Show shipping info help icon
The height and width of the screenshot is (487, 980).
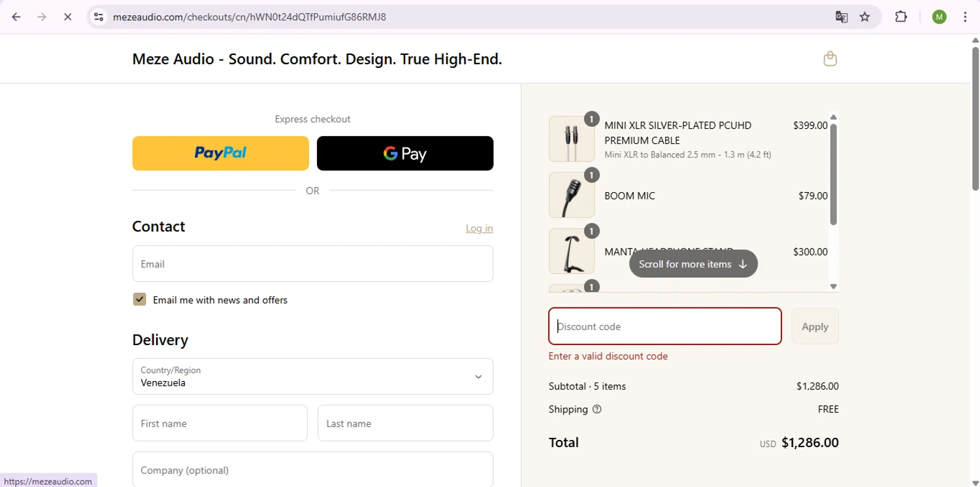tap(596, 409)
